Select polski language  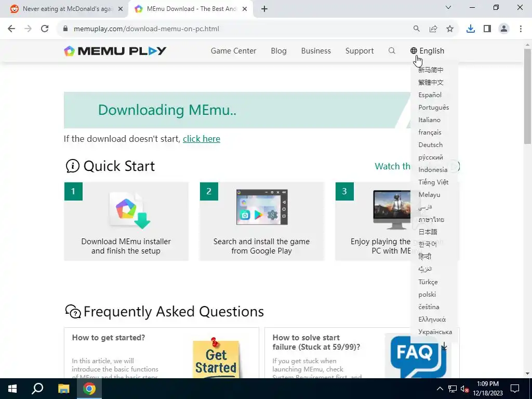coord(427,295)
